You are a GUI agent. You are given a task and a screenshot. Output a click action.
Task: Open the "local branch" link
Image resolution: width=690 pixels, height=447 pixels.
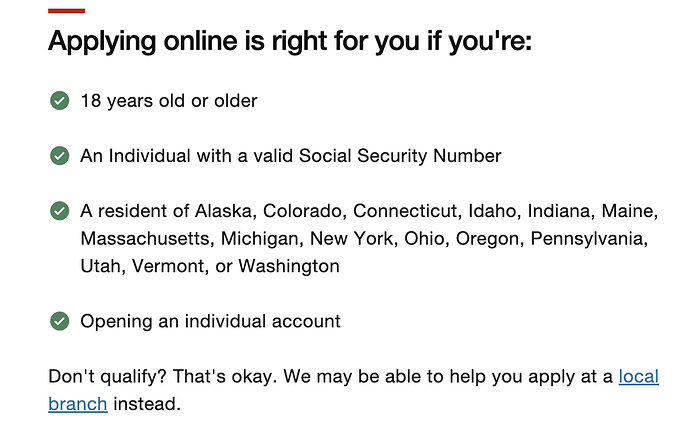pyautogui.click(x=638, y=377)
